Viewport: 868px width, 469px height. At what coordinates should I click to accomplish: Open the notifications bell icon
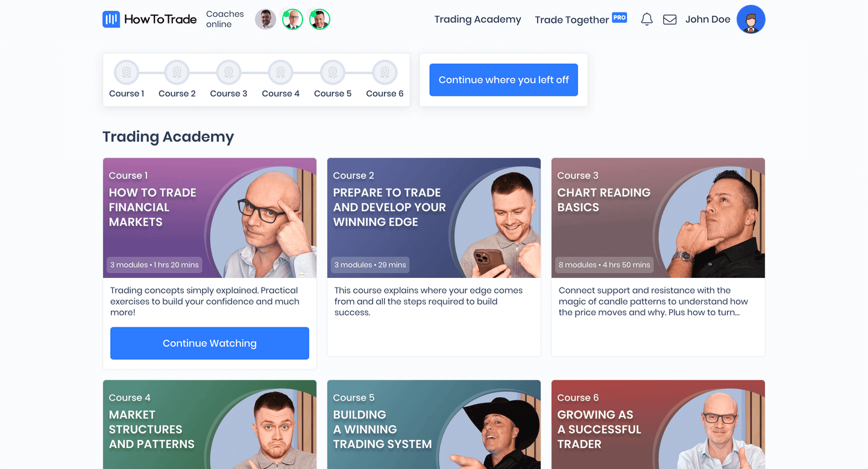[647, 19]
